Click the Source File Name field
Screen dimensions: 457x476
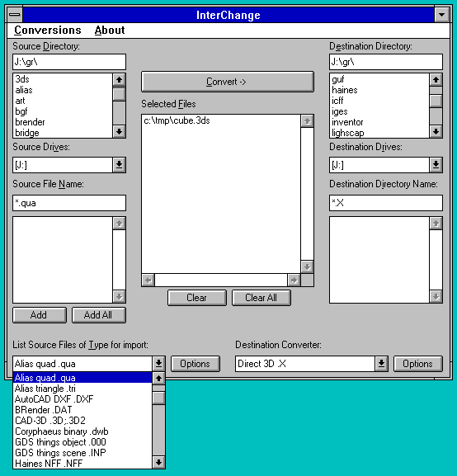click(69, 203)
